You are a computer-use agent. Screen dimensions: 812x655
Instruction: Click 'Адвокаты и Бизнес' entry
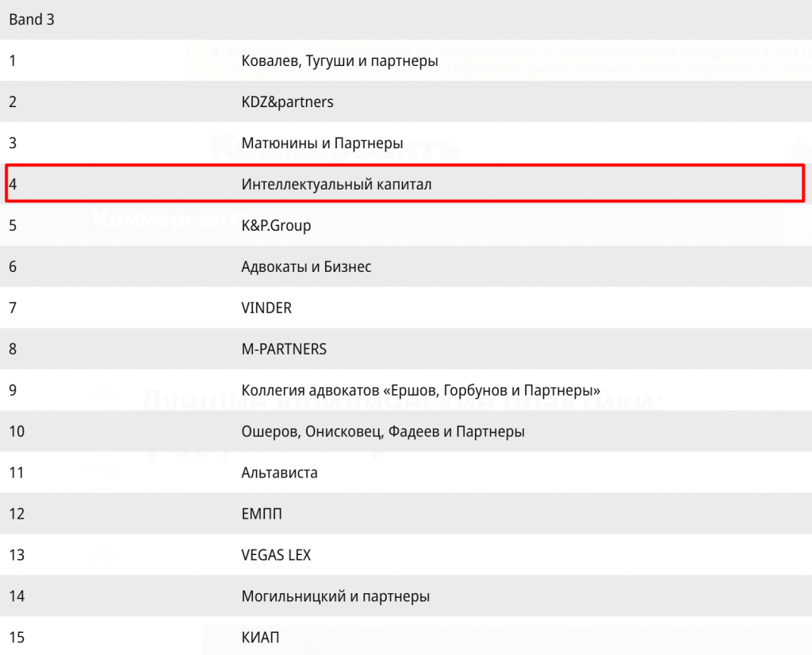pos(306,266)
